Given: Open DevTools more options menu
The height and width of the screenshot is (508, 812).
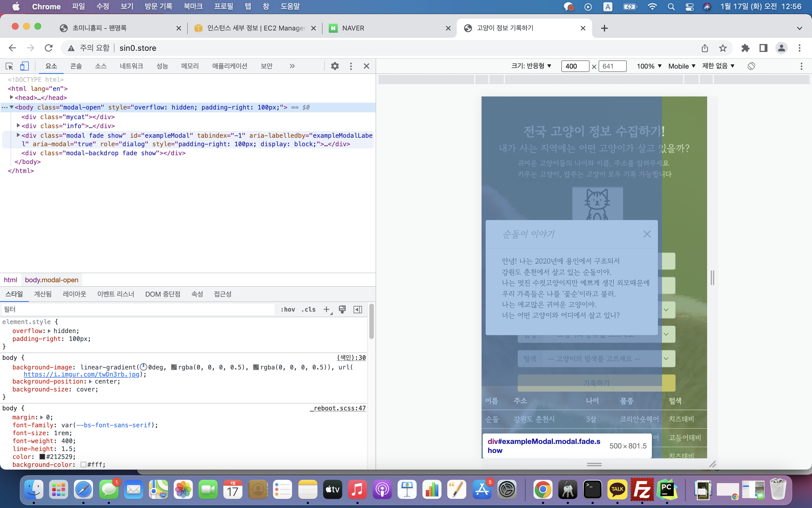Looking at the screenshot, I should coord(351,66).
